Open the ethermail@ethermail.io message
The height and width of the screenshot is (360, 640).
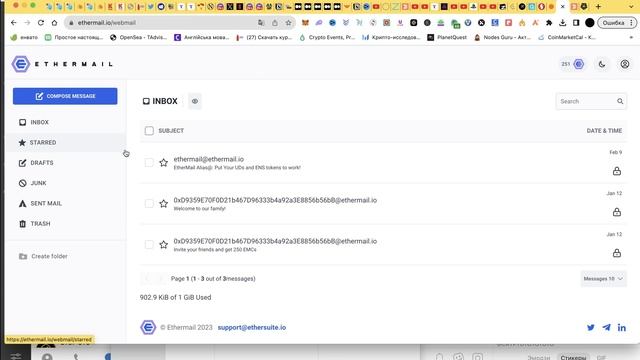click(383, 162)
